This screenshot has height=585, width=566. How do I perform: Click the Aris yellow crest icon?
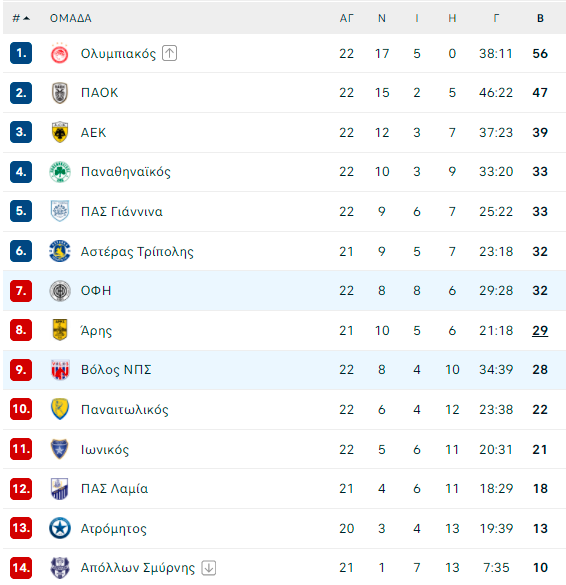[60, 330]
